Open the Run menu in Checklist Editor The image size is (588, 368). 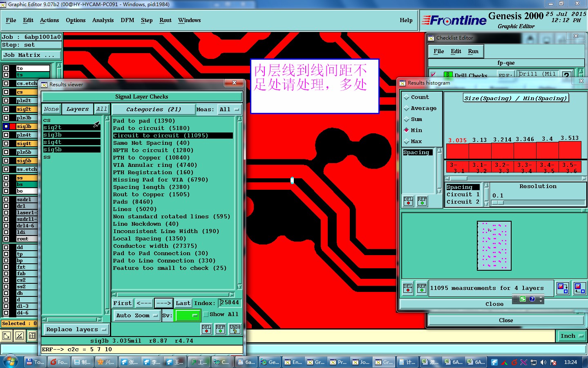(x=473, y=51)
